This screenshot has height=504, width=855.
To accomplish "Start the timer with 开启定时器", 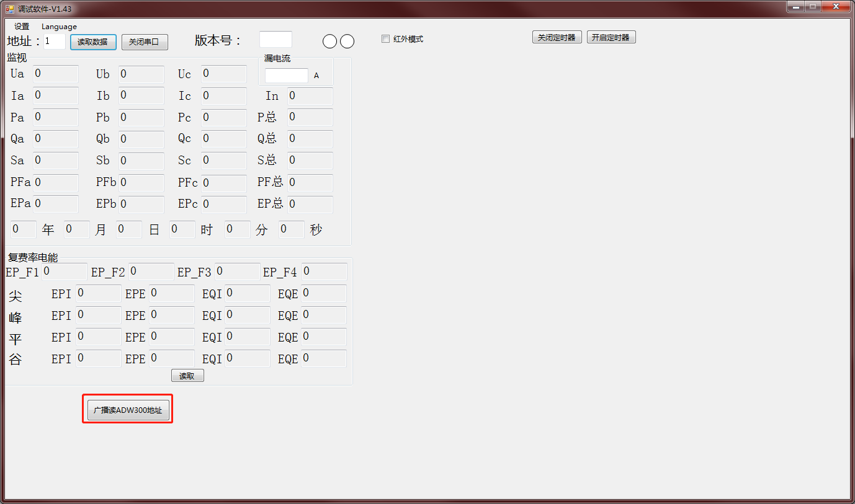I will [x=611, y=37].
